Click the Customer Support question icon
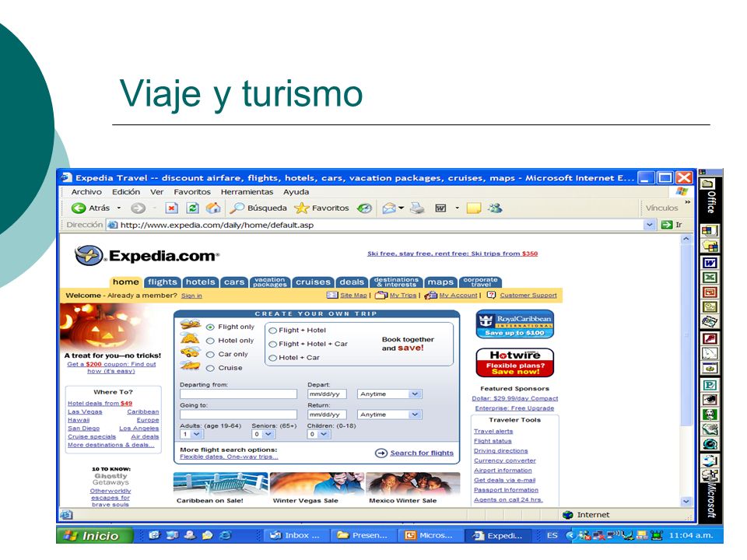Image resolution: width=747 pixels, height=560 pixels. pos(491,296)
